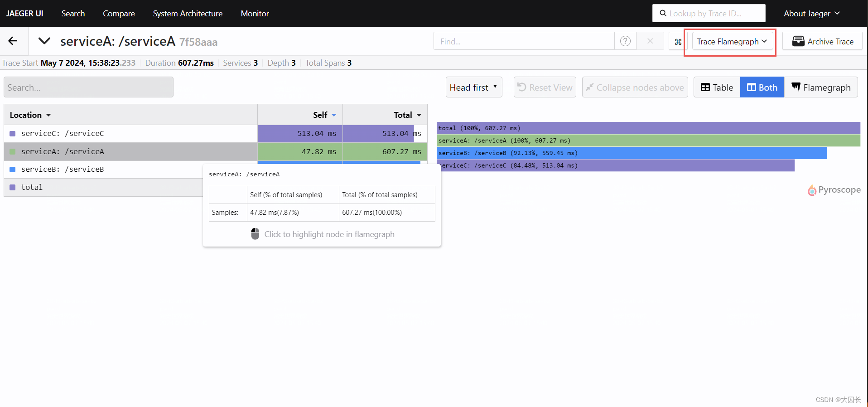
Task: Click the Archive Trace button
Action: [x=823, y=42]
